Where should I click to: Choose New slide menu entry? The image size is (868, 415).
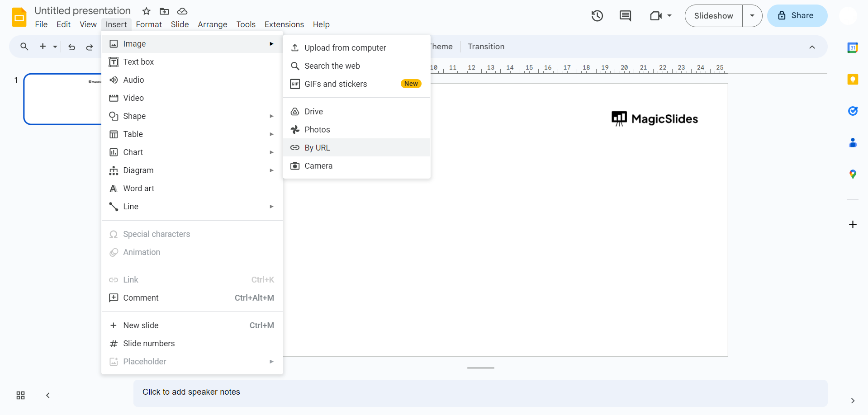point(192,325)
